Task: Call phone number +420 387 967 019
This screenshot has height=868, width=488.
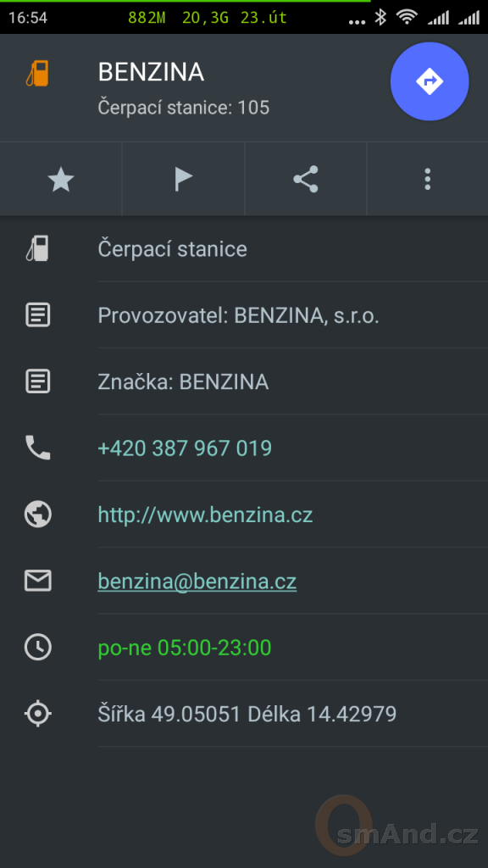Action: point(185,448)
